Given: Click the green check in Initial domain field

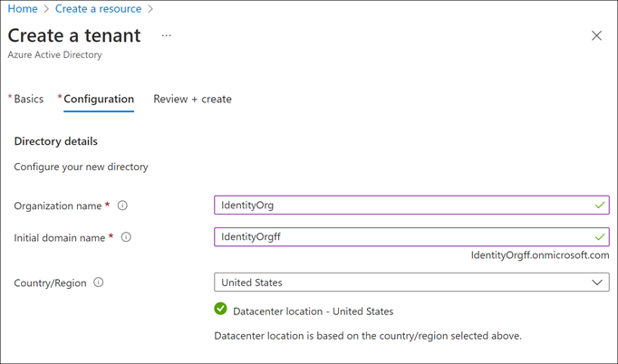Looking at the screenshot, I should point(600,237).
